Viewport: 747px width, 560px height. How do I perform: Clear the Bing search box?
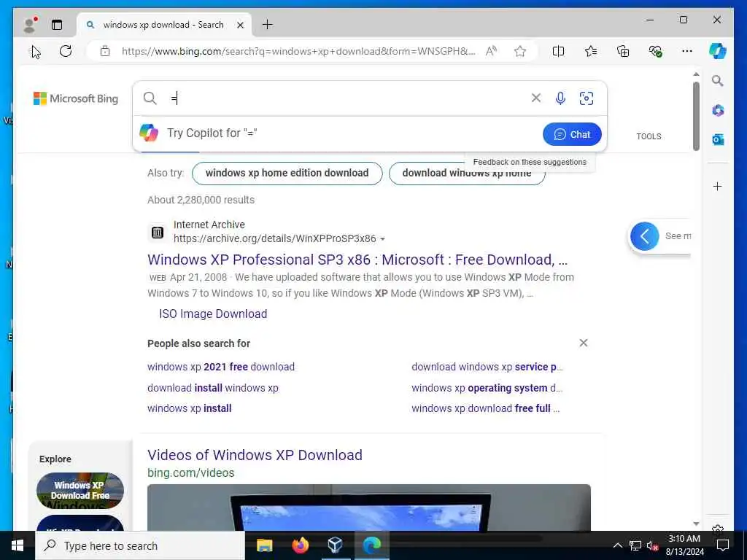pyautogui.click(x=536, y=98)
